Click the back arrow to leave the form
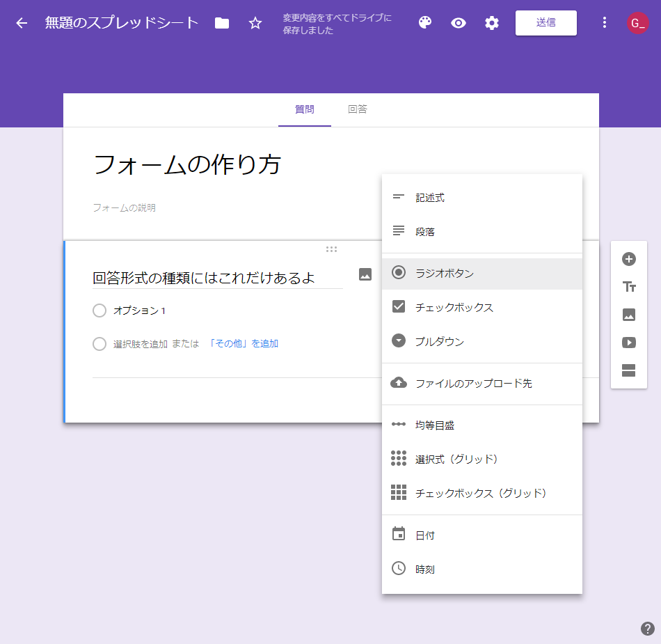Image resolution: width=661 pixels, height=644 pixels. (22, 23)
